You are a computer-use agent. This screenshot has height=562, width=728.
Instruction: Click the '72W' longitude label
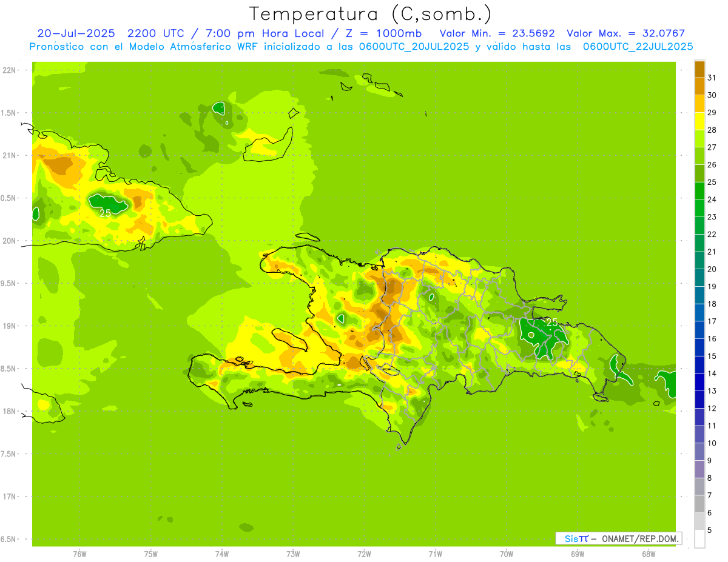[365, 554]
